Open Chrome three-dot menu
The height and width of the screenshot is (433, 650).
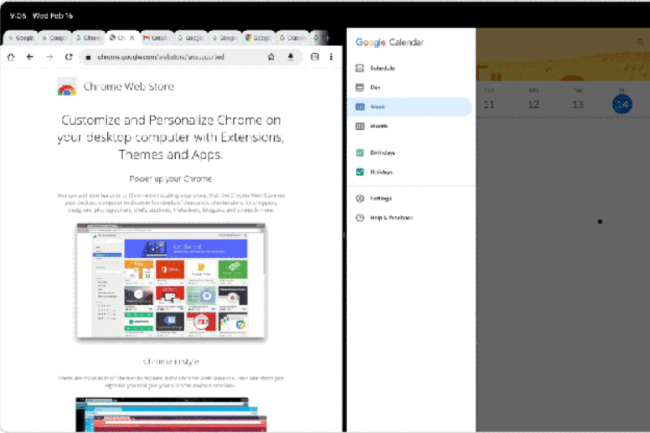coord(331,57)
